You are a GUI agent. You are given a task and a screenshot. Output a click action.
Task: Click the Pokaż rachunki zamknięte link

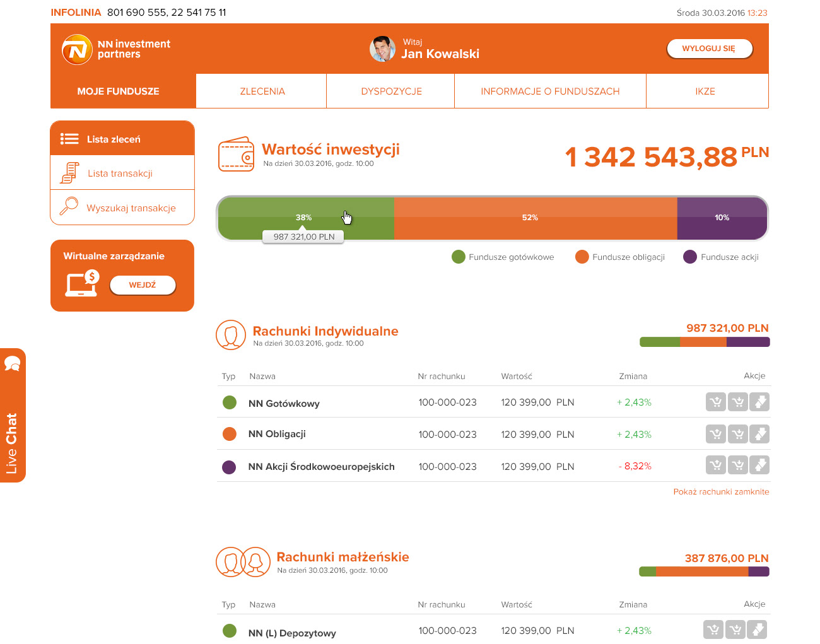[721, 491]
